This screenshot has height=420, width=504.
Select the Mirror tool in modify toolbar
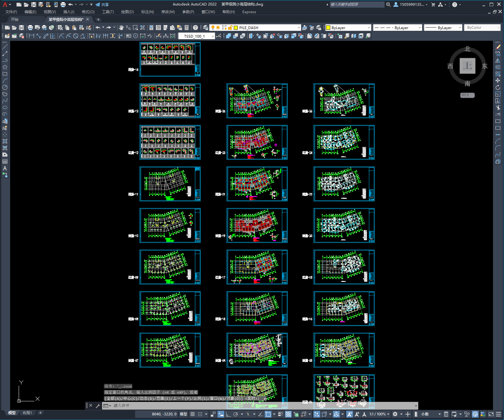tap(498, 60)
